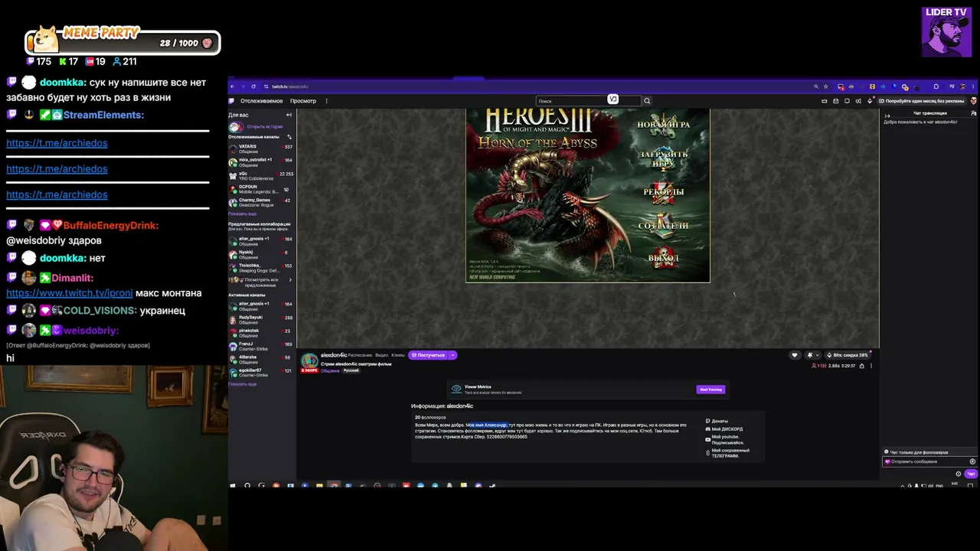Click into the Twitch Поиск search field
The height and width of the screenshot is (551, 980).
[x=588, y=101]
